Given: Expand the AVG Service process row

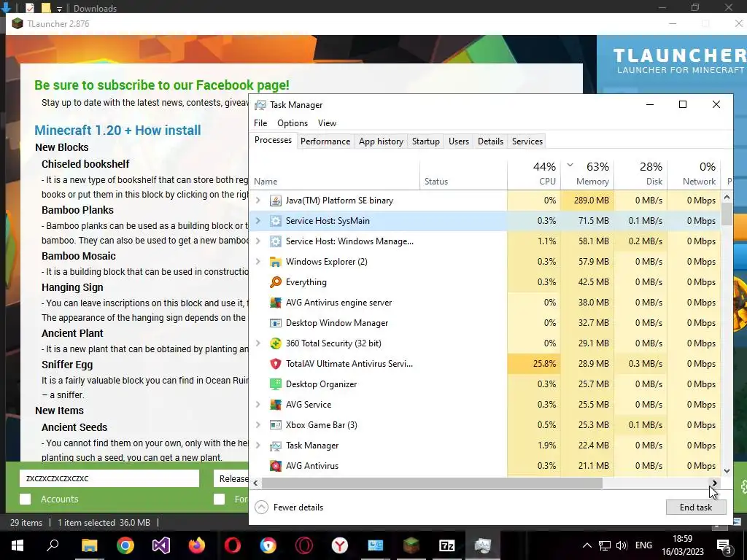Looking at the screenshot, I should click(x=258, y=405).
